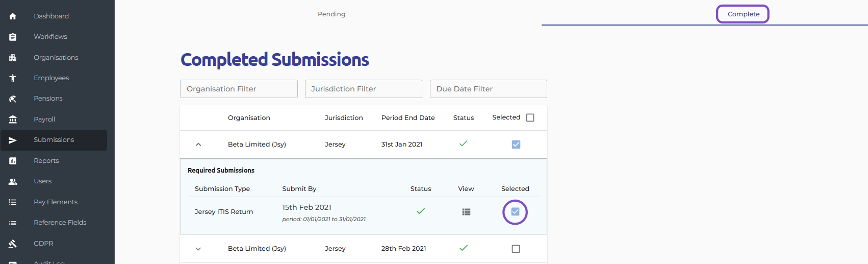Switch to the Complete tab

click(x=743, y=14)
